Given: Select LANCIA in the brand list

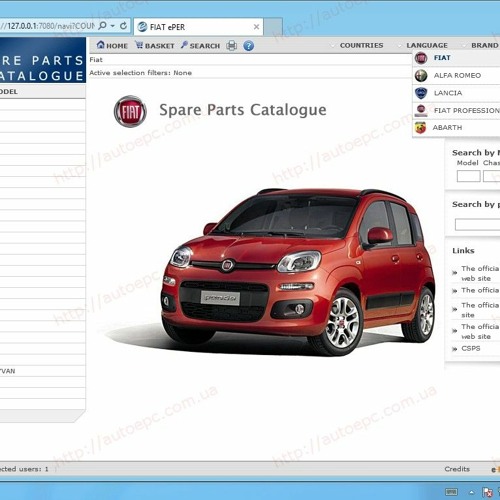Looking at the screenshot, I should (456, 93).
